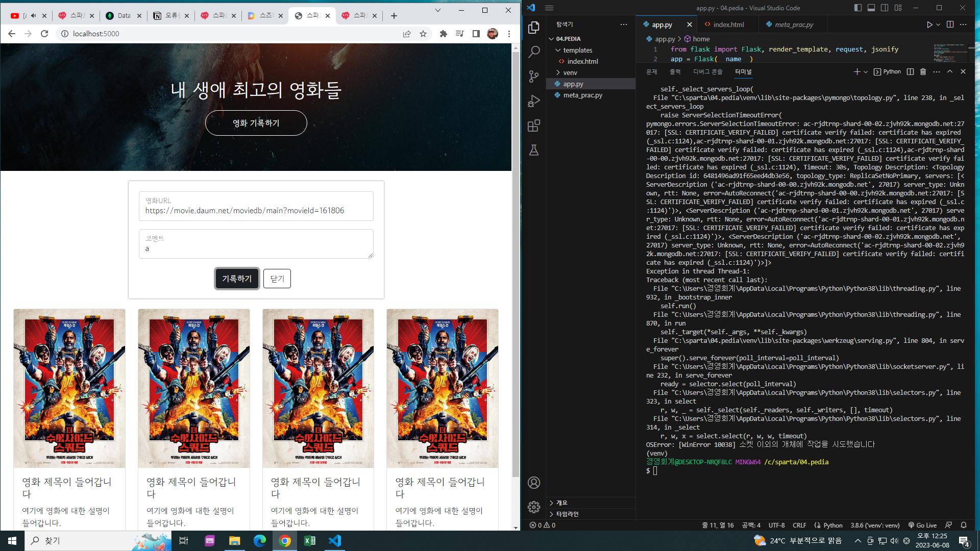Split the terminal panel
Viewport: 980px width, 551px height.
[x=910, y=72]
